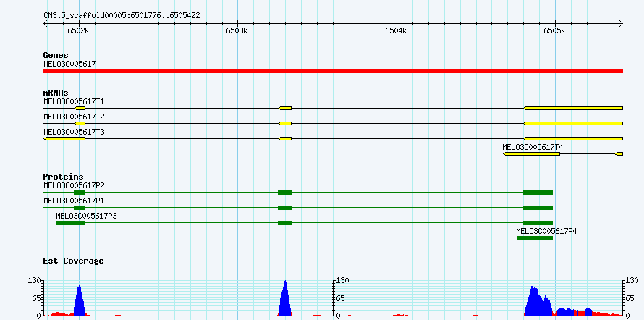Click the green MEL03C005617P4 protein bar
Screen dimensions: 644x320
pos(534,238)
